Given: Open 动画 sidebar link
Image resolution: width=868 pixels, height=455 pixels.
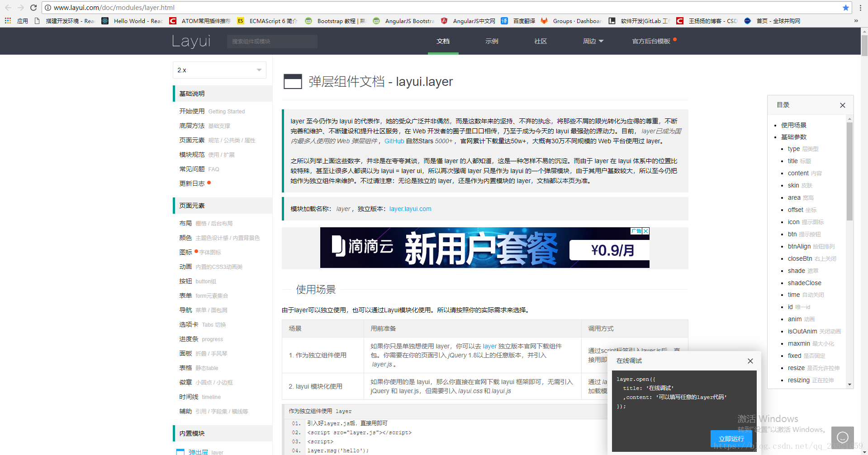Looking at the screenshot, I should point(211,267).
